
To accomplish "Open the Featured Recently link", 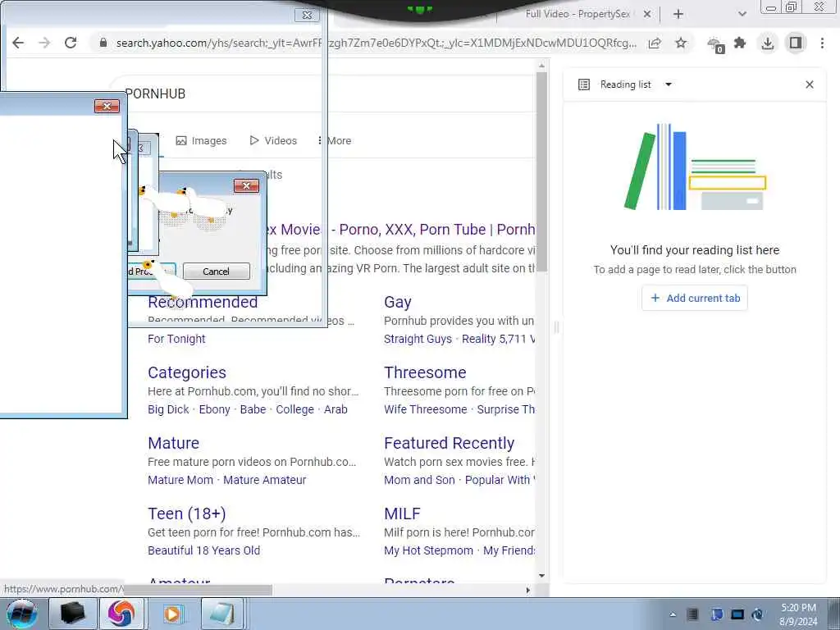I will (449, 443).
